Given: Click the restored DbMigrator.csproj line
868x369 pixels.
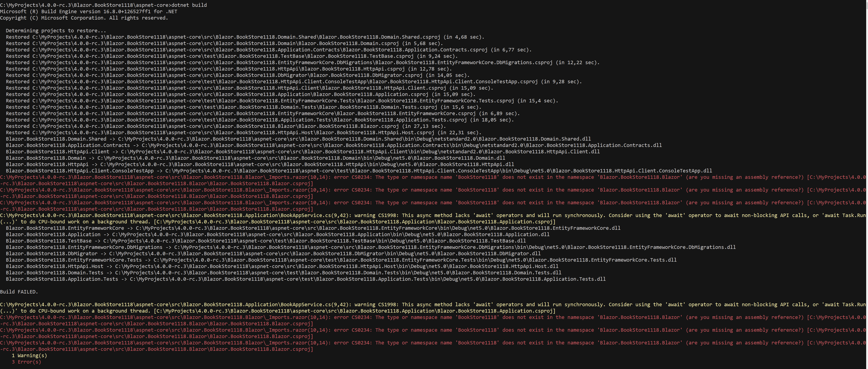Looking at the screenshot, I should 237,75.
